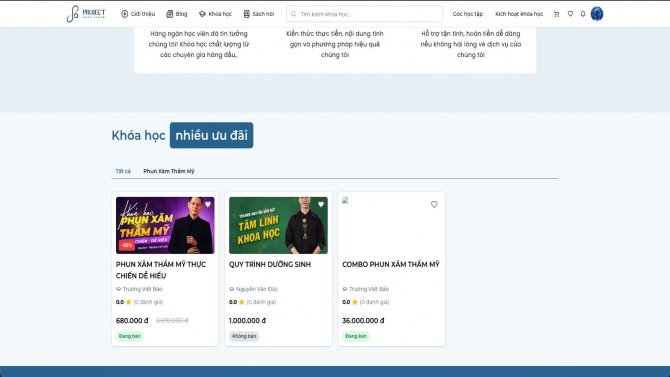Click the strikethrough 3.690.000 đ price
The width and height of the screenshot is (670, 377).
point(172,321)
